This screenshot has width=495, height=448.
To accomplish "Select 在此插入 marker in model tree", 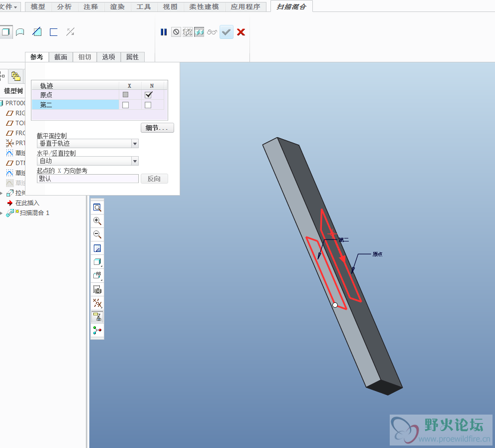I will click(x=27, y=203).
